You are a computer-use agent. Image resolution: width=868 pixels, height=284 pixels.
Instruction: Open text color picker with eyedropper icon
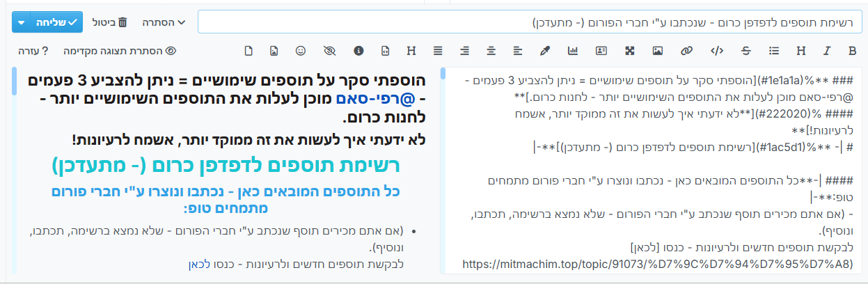point(546,50)
